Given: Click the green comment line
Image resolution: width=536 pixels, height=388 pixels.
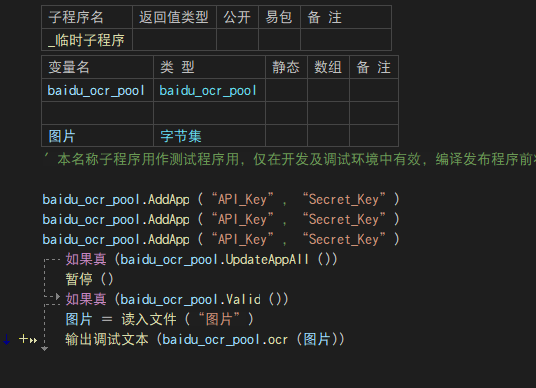Looking at the screenshot, I should click(x=289, y=159).
